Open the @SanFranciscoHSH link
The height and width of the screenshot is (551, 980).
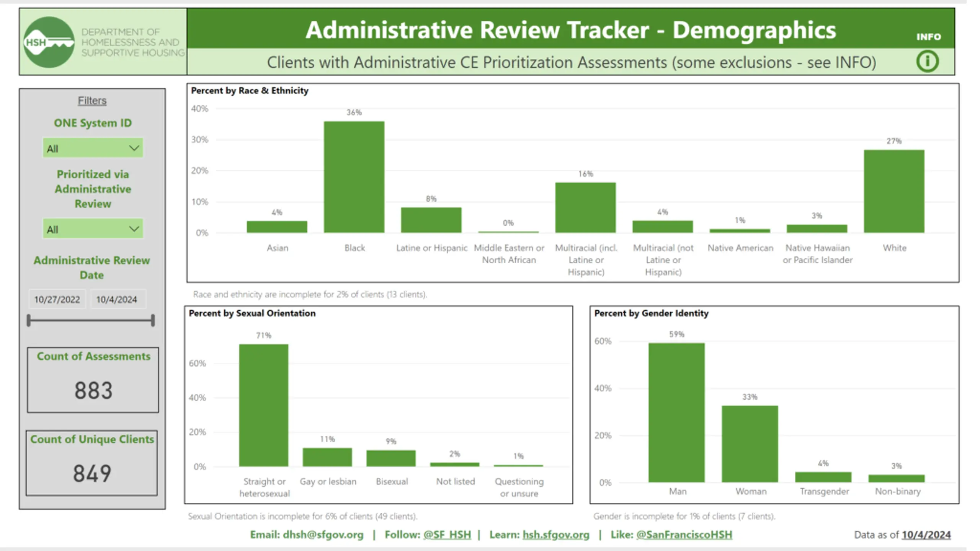(684, 535)
